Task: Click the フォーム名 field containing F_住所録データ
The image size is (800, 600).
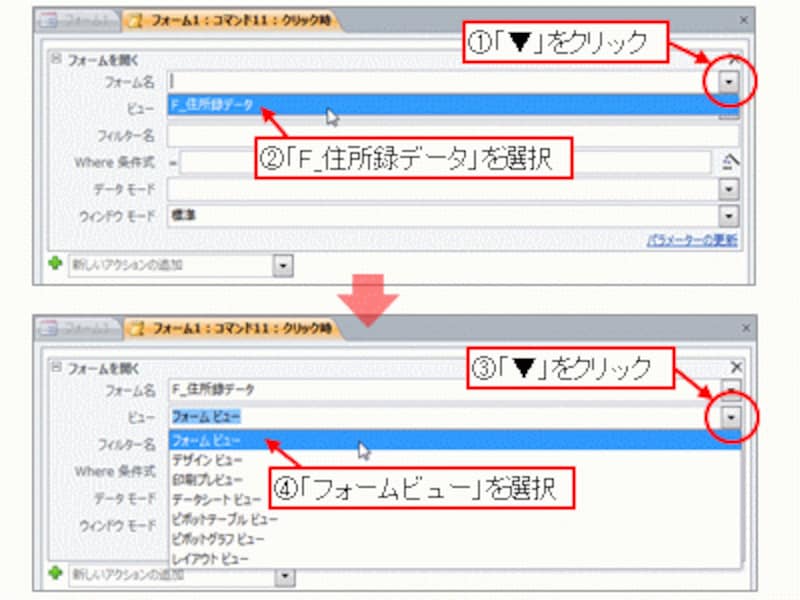Action: [x=445, y=390]
